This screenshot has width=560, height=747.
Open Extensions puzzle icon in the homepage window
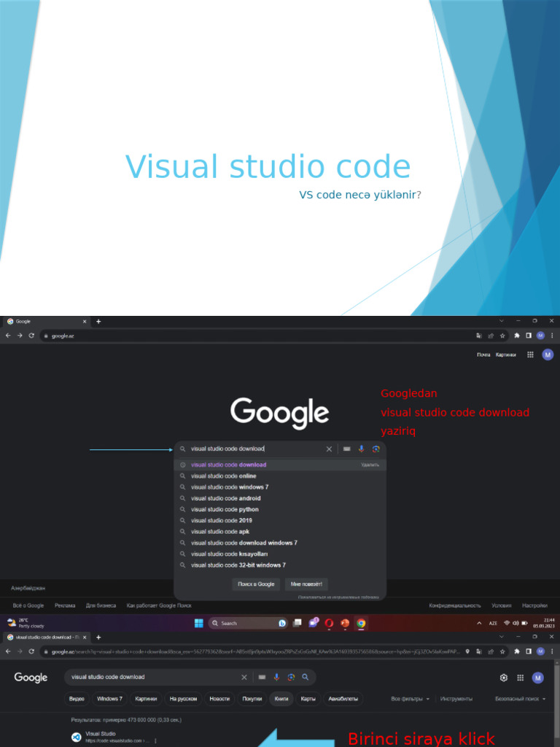(x=517, y=336)
